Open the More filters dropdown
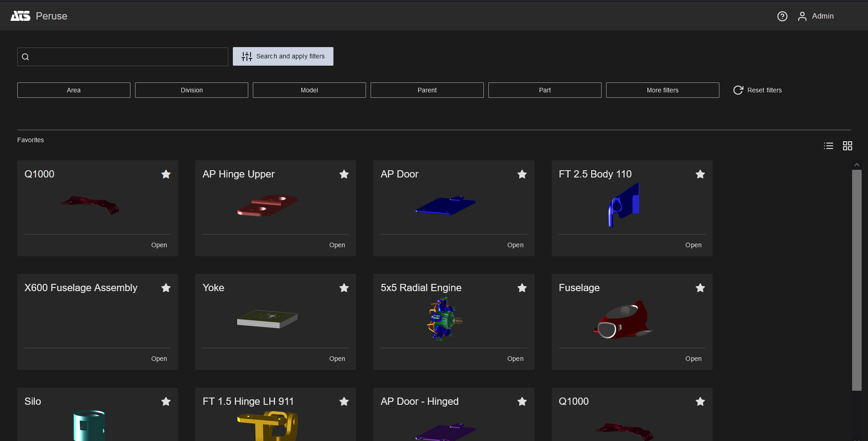 click(x=662, y=90)
